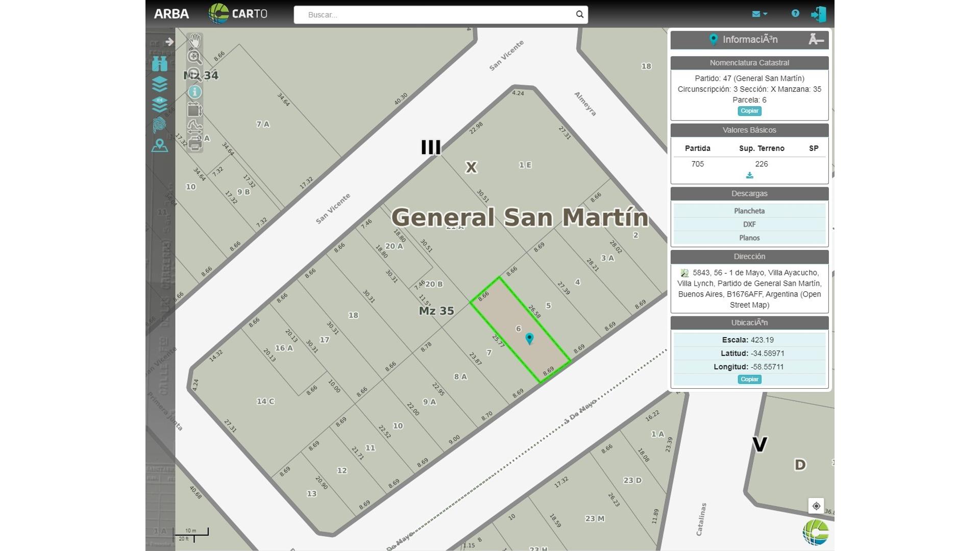The width and height of the screenshot is (980, 551).
Task: Click the CARTO logo
Action: 238,14
